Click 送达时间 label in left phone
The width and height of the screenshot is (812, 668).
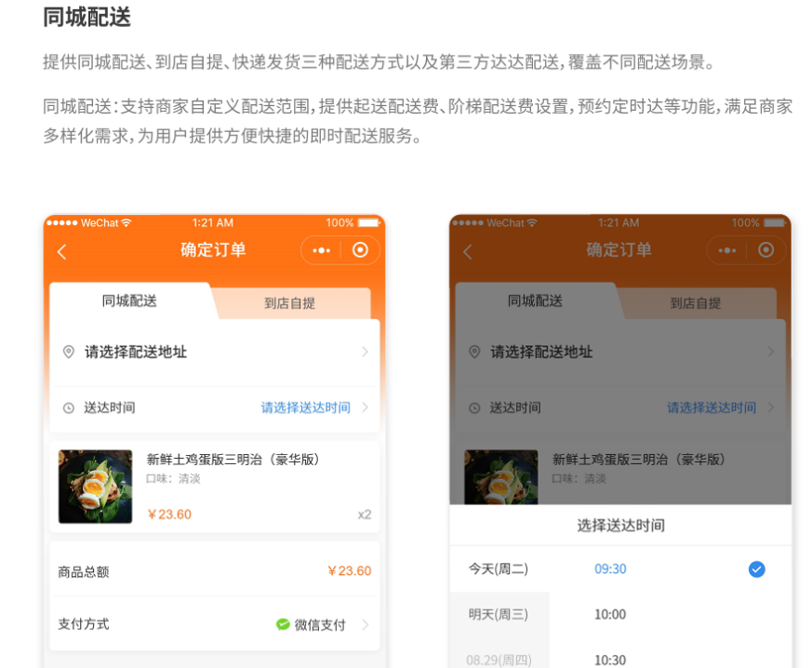(x=110, y=408)
